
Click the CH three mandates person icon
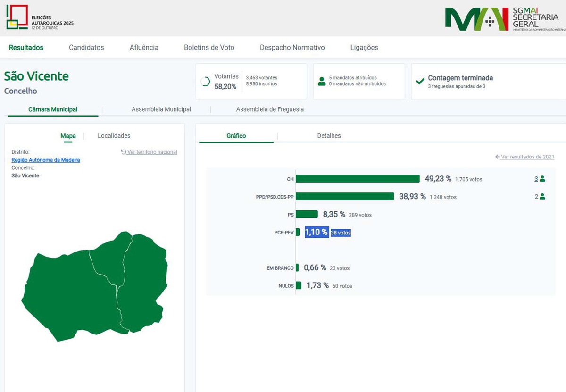[x=542, y=179]
